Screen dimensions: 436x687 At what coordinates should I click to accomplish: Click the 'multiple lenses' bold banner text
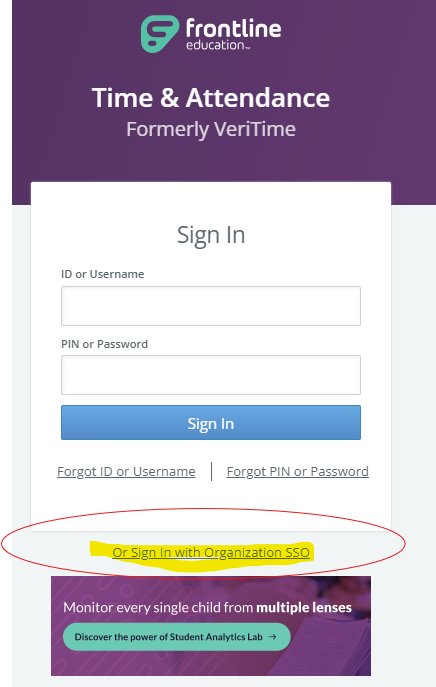[304, 608]
